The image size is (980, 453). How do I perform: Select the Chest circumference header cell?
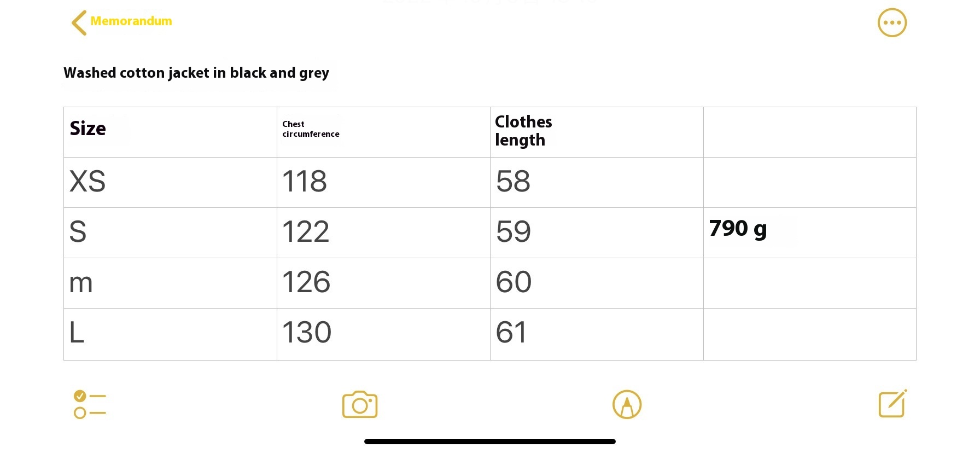click(383, 132)
